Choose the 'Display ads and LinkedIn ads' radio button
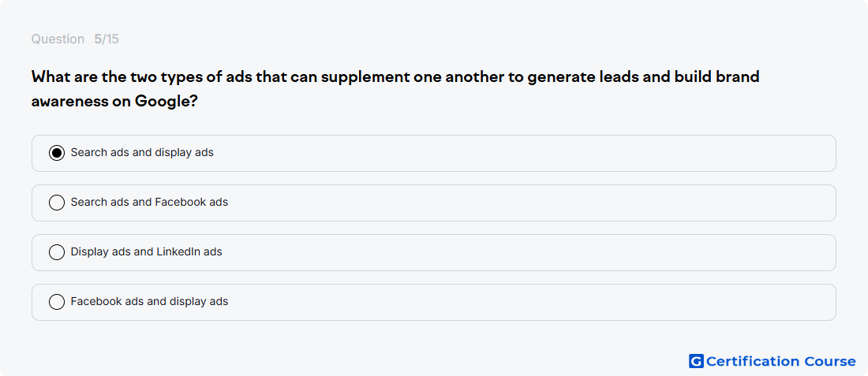868x376 pixels. [57, 253]
